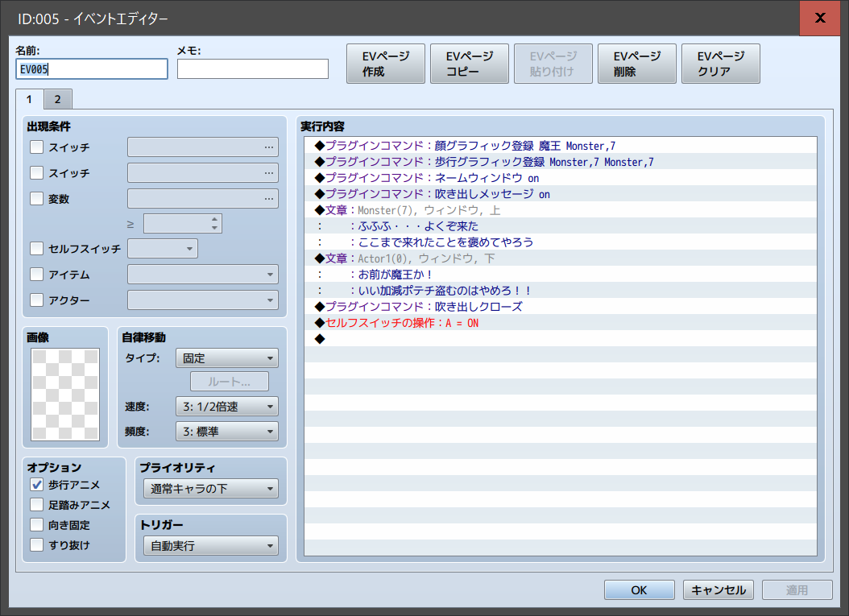Image resolution: width=849 pixels, height=616 pixels.
Task: Select the いい加減ポテチ盗むのはやめろ line
Action: tap(561, 291)
